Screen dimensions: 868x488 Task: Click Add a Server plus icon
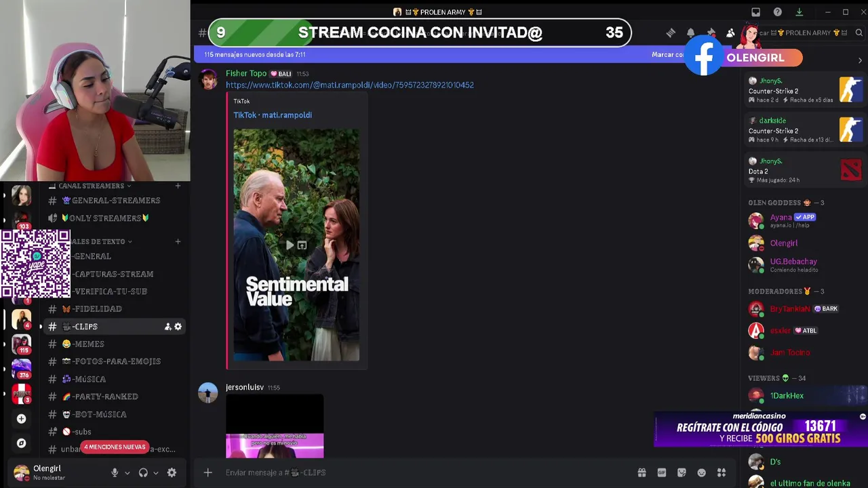pyautogui.click(x=21, y=419)
